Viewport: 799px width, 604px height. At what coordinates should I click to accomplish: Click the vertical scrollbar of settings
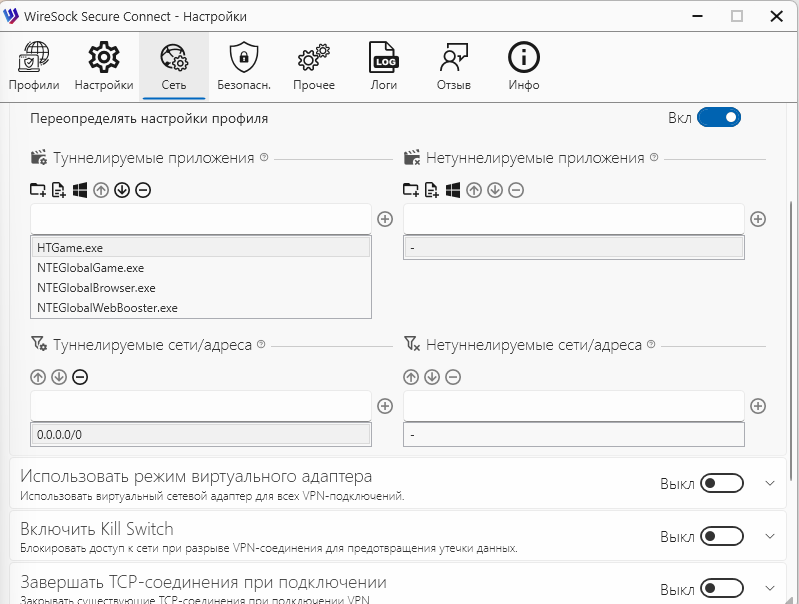[x=791, y=340]
